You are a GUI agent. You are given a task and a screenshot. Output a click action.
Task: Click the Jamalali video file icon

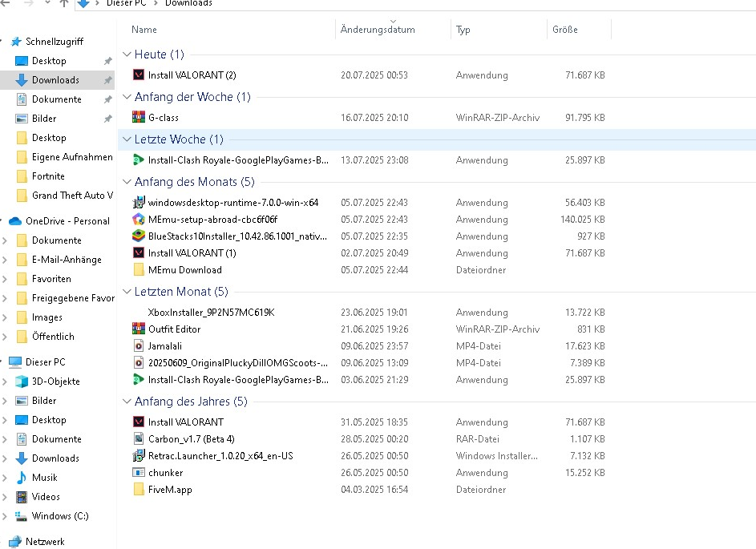139,345
